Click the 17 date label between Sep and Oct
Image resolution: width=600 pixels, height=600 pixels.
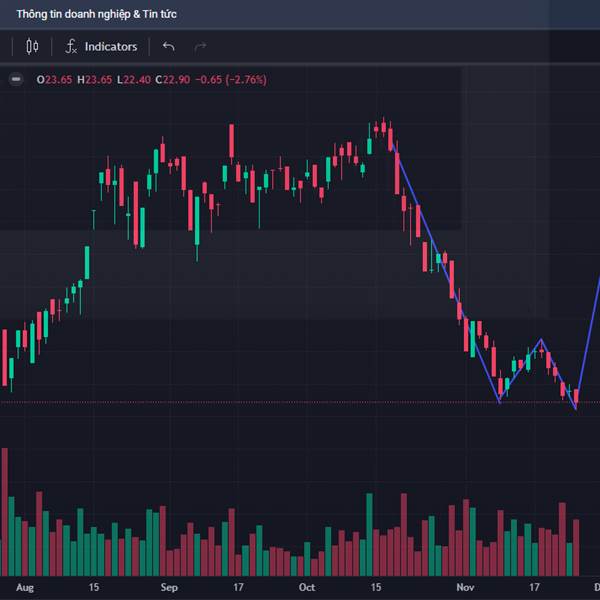238,587
